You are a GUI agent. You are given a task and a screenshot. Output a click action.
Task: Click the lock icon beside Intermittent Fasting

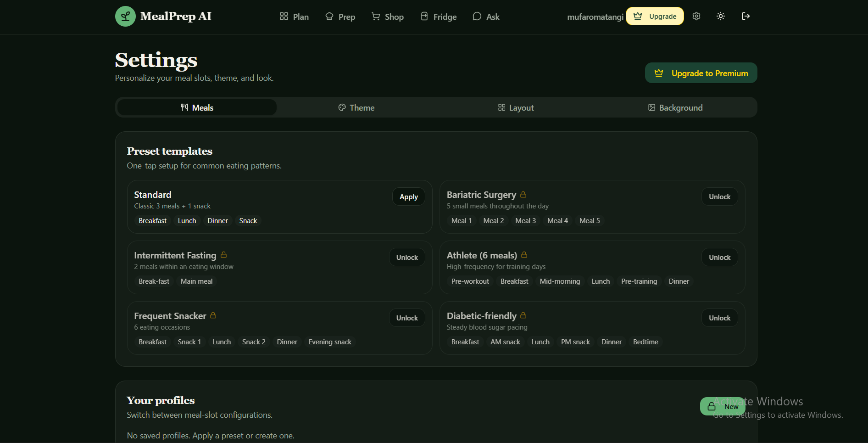[224, 254]
